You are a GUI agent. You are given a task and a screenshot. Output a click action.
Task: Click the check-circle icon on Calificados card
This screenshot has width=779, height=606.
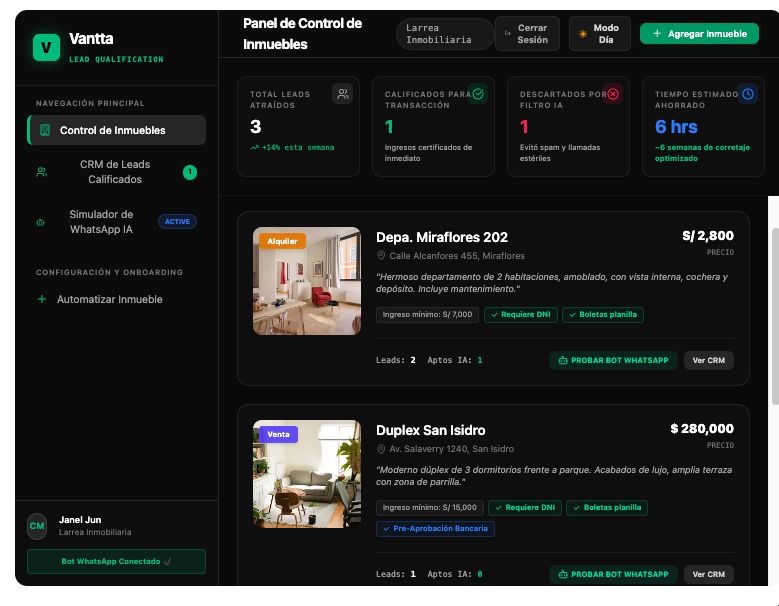coord(478,94)
